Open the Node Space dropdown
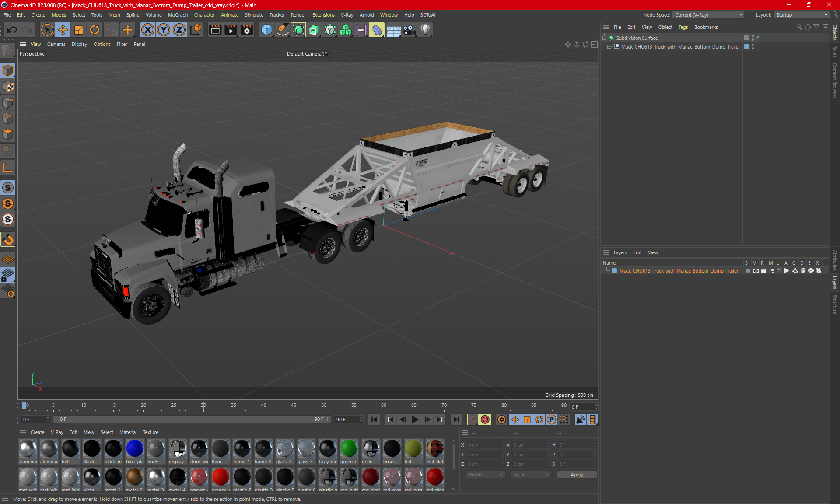The width and height of the screenshot is (840, 504). point(708,15)
